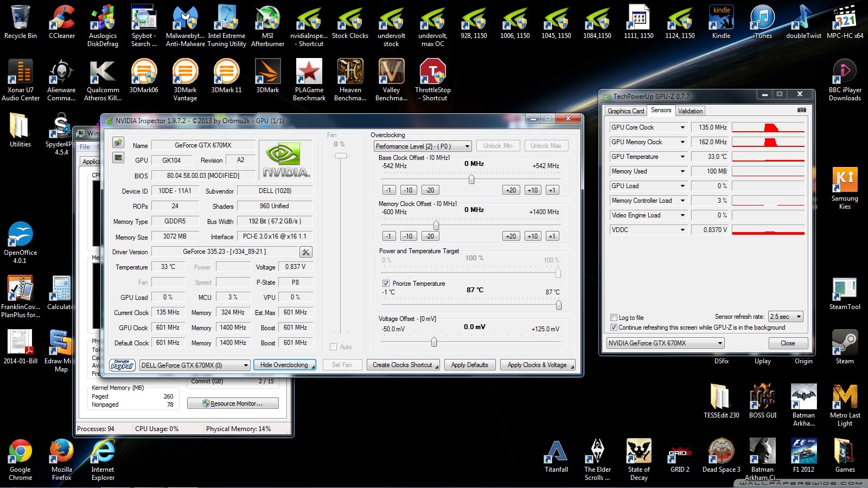The width and height of the screenshot is (868, 488).
Task: Open the Valley Benchmark shortcut
Action: click(x=392, y=80)
